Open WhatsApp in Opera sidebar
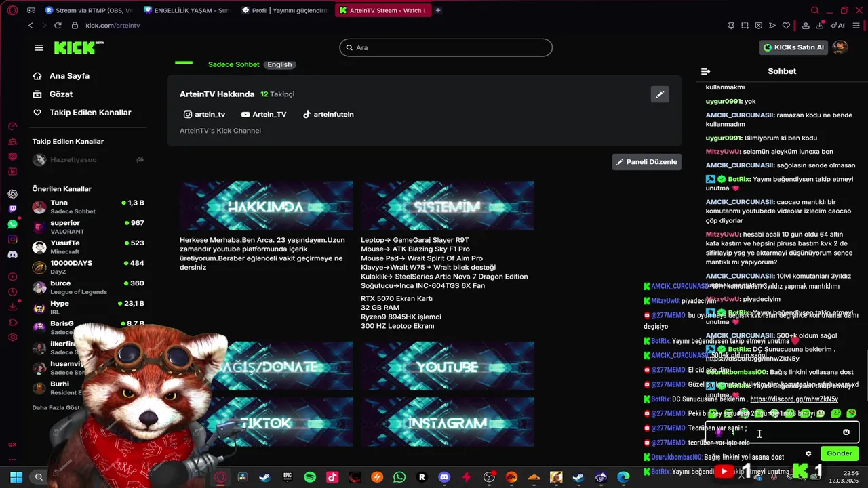Screen dimensions: 868x488 pos(12,224)
